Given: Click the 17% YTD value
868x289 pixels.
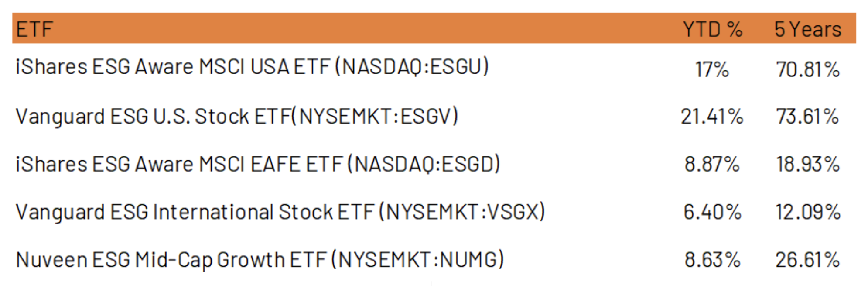Looking at the screenshot, I should click(x=712, y=69).
